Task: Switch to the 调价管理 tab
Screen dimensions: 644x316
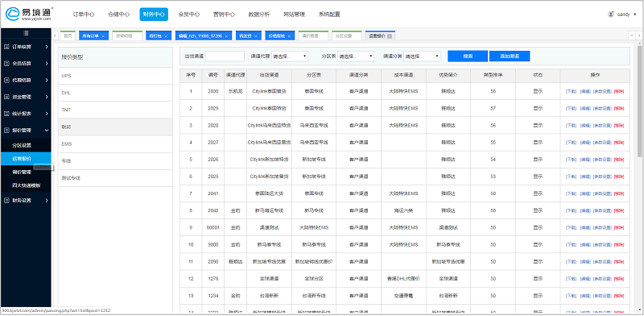Action: click(x=313, y=36)
